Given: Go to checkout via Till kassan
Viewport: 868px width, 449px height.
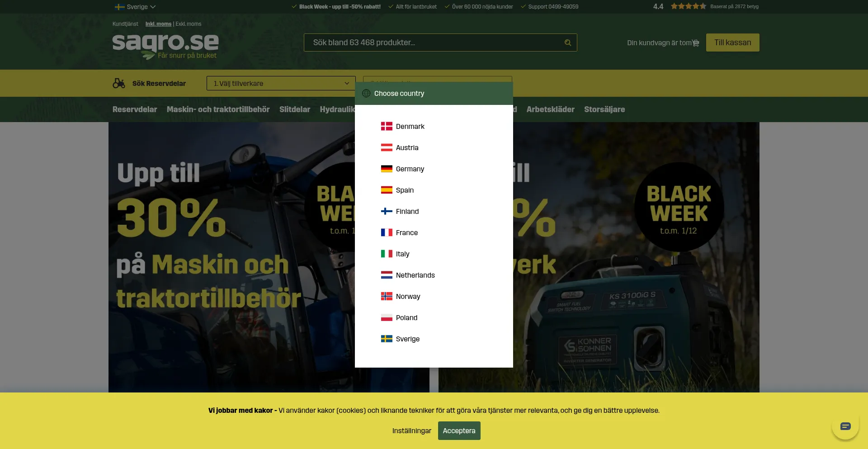Looking at the screenshot, I should [x=732, y=43].
